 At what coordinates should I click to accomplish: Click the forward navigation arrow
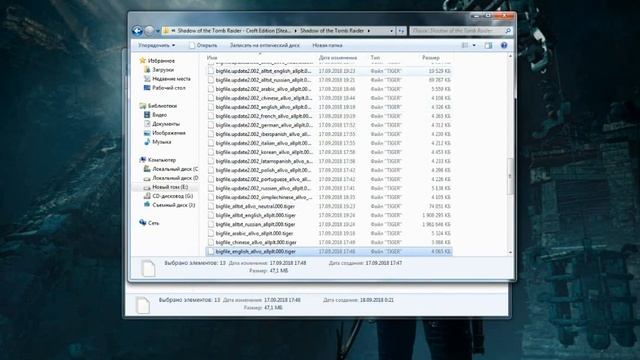coord(150,31)
